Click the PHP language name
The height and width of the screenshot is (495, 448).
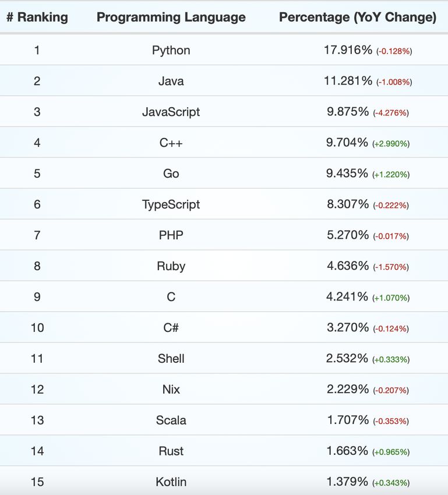(x=171, y=235)
